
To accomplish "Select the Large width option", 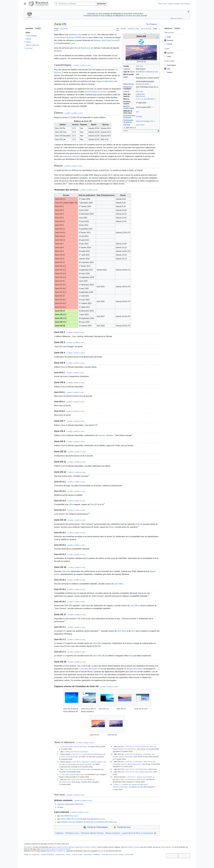I will click(165, 56).
